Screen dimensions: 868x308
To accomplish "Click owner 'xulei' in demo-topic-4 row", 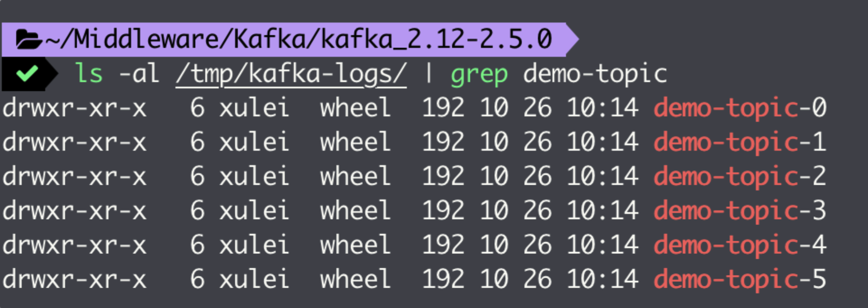I will tap(254, 244).
